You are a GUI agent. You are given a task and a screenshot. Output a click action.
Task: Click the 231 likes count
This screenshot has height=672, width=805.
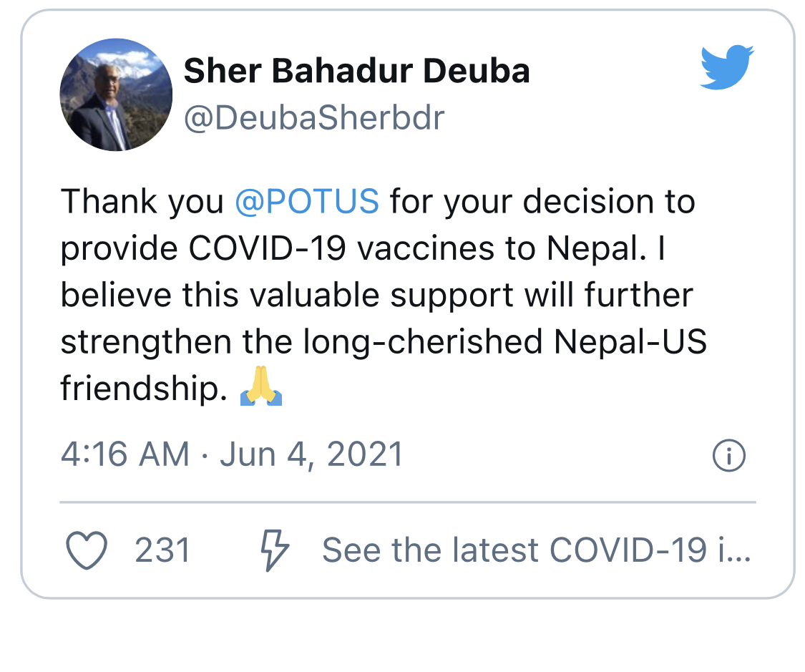pyautogui.click(x=162, y=550)
